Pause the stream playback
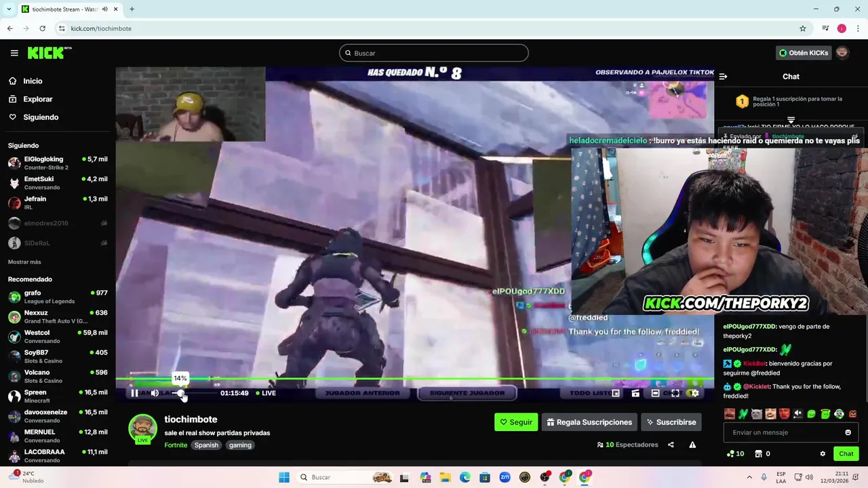Viewport: 868px width, 488px height. point(134,393)
